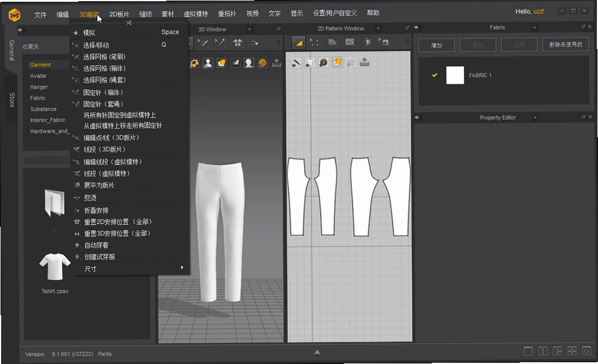Collapse the Fabric panel via left arrow
The width and height of the screenshot is (598, 364).
416,27
